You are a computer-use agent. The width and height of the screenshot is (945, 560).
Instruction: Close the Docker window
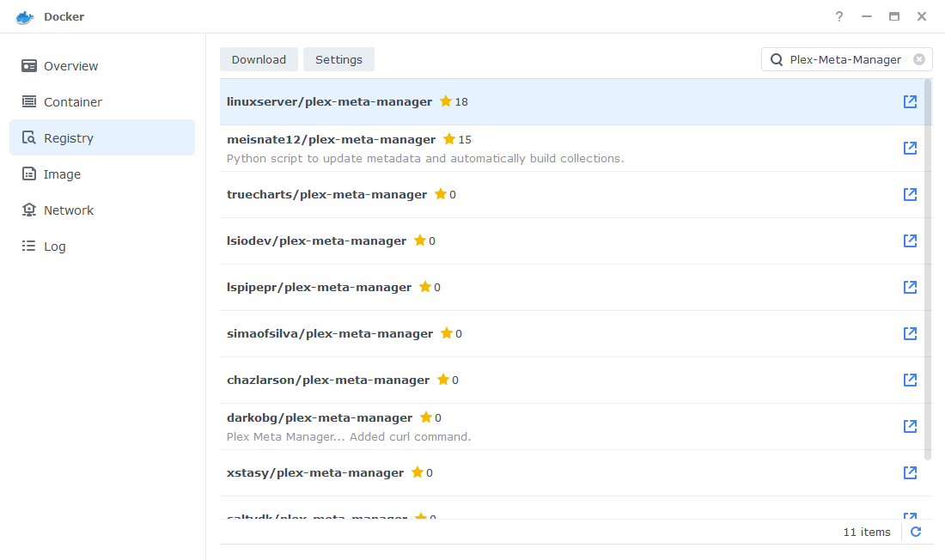[x=922, y=16]
